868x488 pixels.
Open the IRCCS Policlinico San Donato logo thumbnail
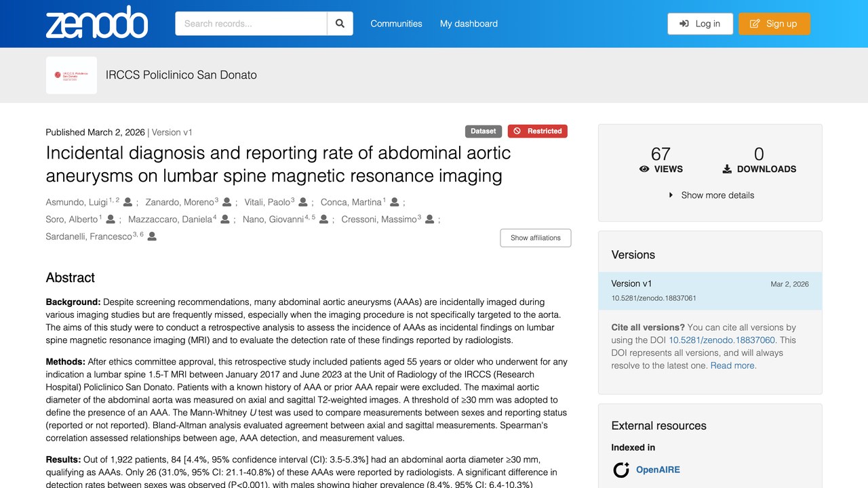71,75
